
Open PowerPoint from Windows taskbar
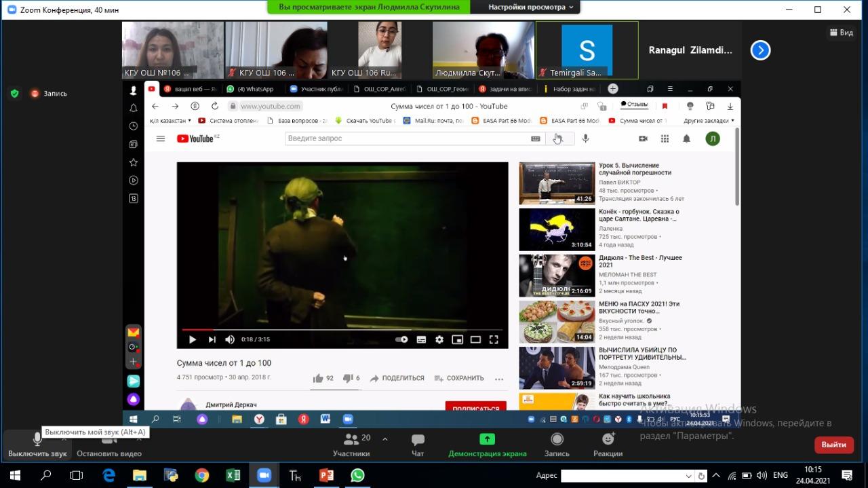(326, 475)
